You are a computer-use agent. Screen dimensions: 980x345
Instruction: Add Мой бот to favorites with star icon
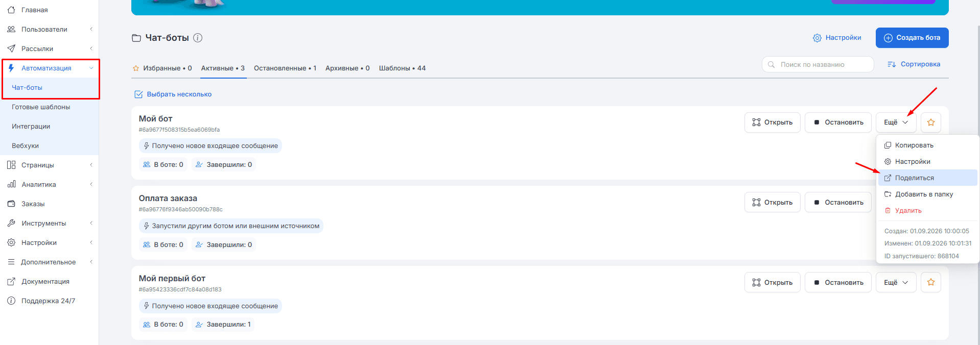click(x=930, y=122)
